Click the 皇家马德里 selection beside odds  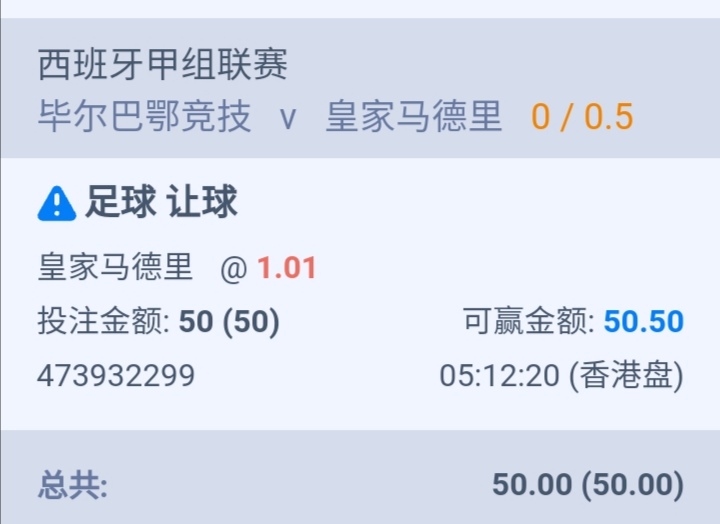[114, 268]
